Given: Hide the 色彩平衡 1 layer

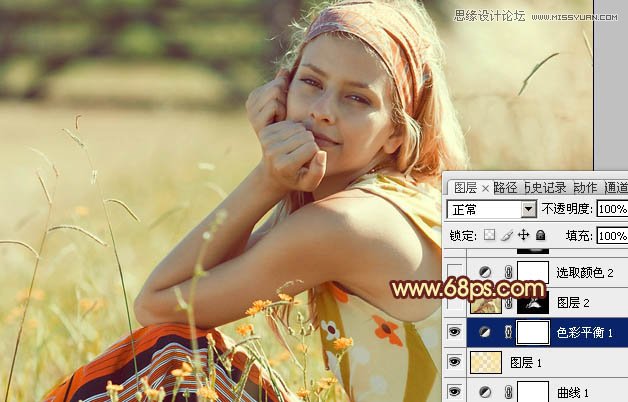Looking at the screenshot, I should click(x=455, y=332).
